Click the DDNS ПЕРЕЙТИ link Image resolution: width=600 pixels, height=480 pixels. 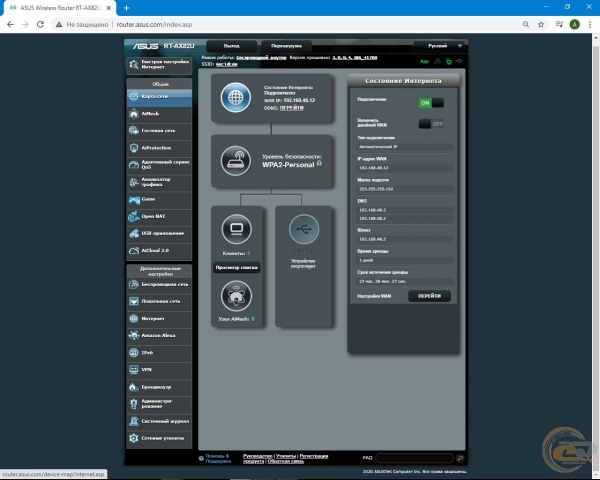292,108
